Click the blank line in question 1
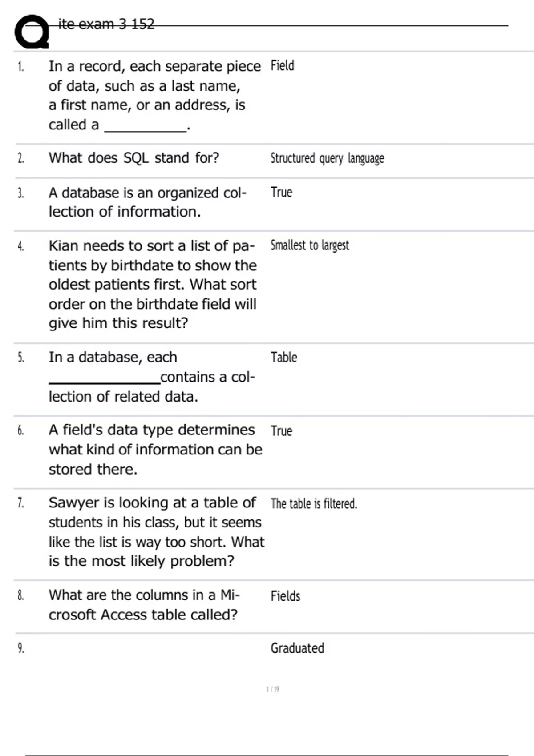 (145, 129)
